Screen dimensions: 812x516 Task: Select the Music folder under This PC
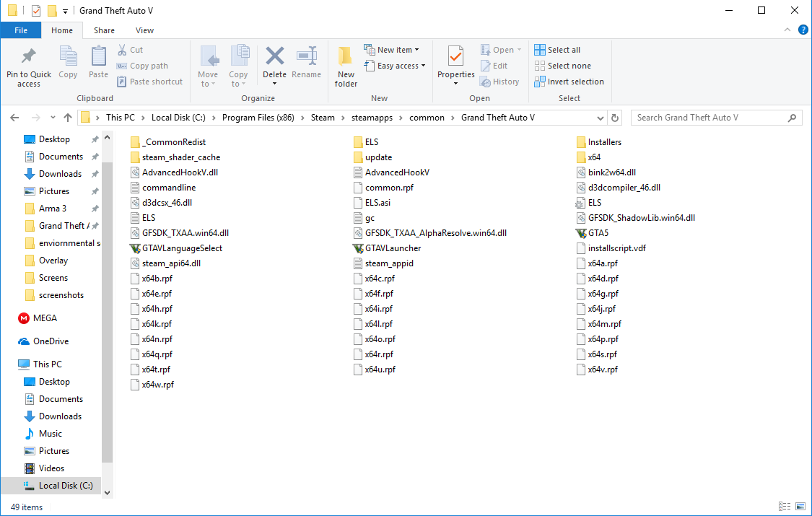[x=43, y=434]
